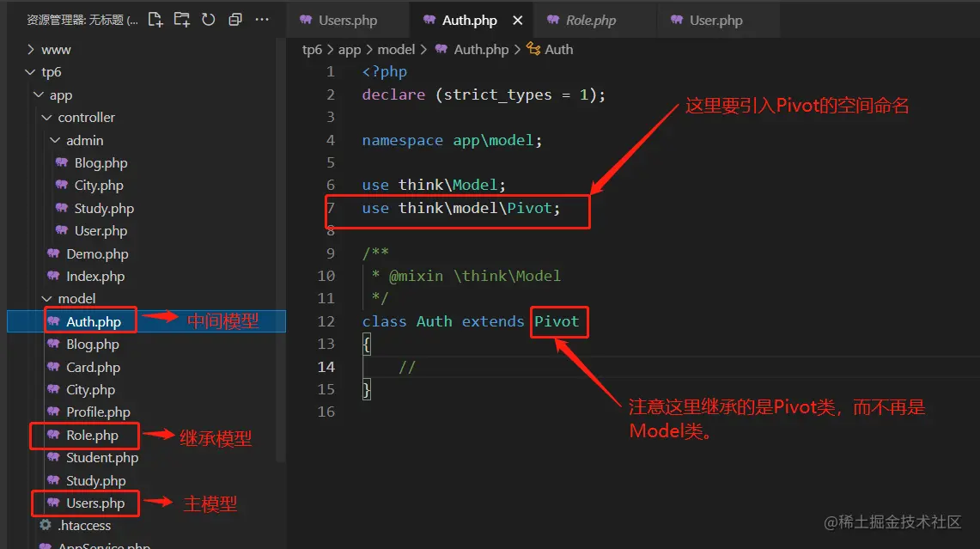Close the Auth.php editor tab
This screenshot has width=980, height=549.
tap(518, 21)
